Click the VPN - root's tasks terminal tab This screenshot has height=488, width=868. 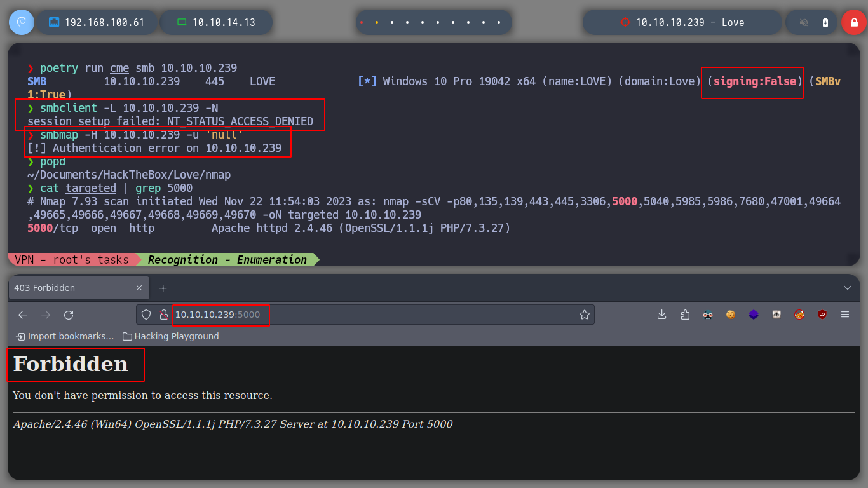72,259
